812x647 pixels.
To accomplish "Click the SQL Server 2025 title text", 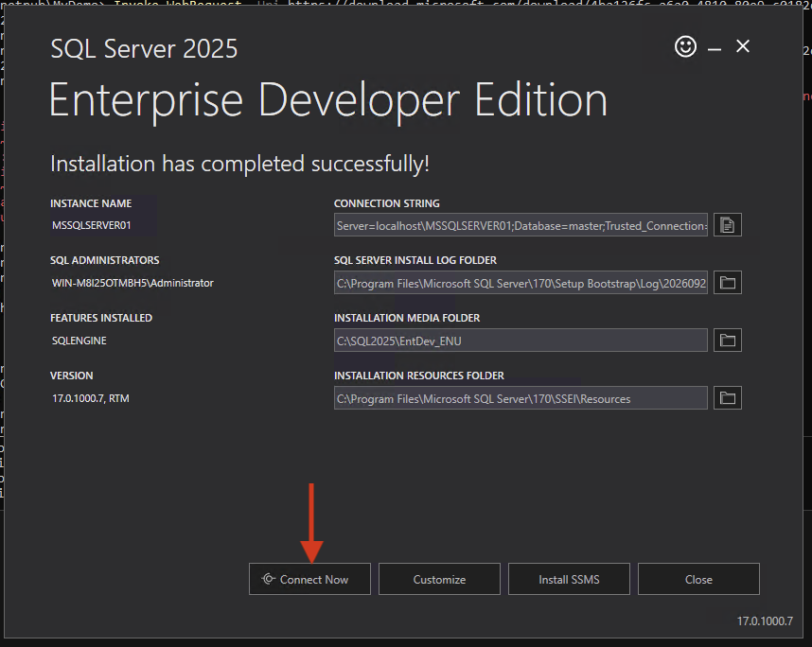I will 144,49.
